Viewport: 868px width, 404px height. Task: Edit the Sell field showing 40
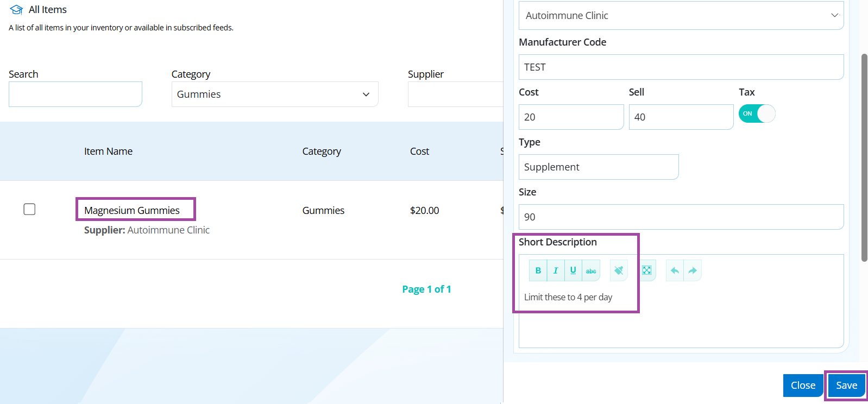tap(681, 117)
